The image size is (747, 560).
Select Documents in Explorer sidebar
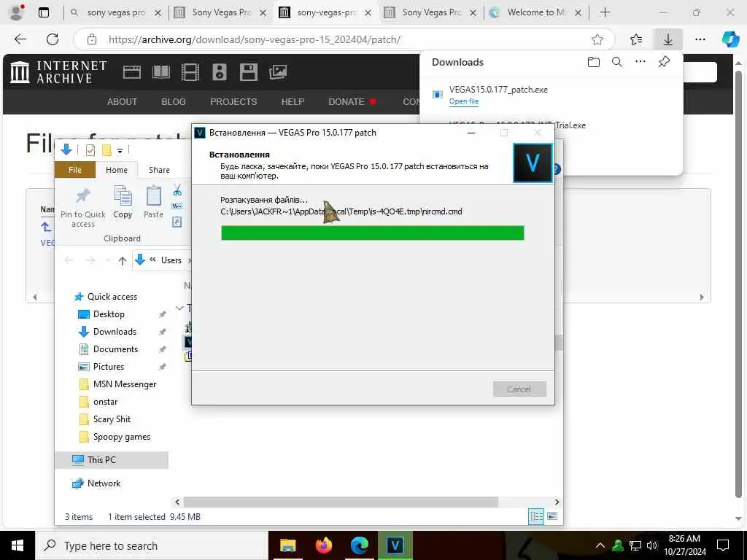pos(115,349)
